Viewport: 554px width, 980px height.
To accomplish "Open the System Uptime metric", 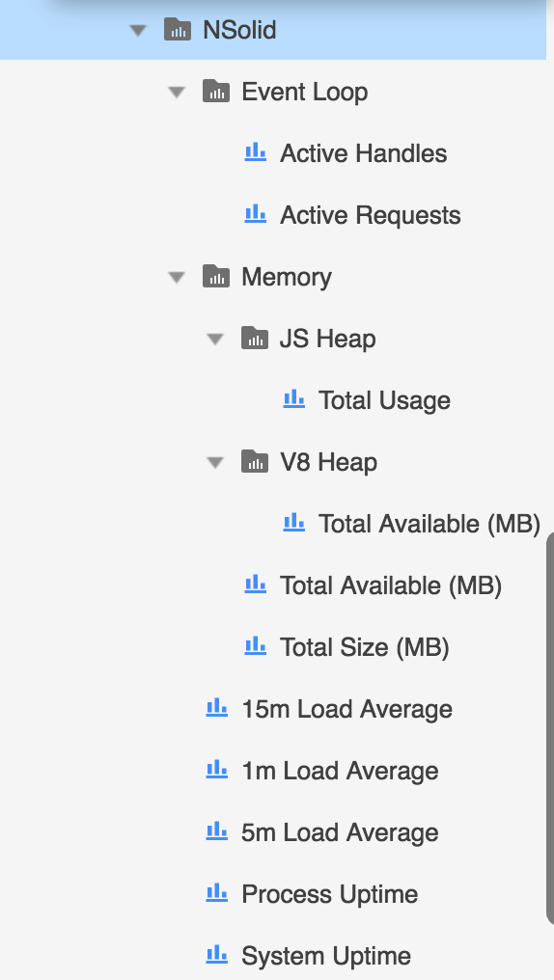I will pyautogui.click(x=326, y=956).
